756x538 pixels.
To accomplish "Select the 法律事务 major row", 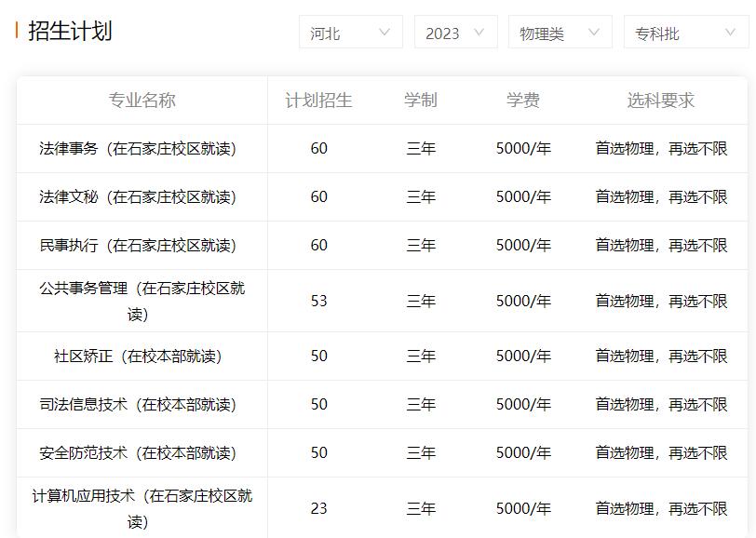I will click(142, 148).
